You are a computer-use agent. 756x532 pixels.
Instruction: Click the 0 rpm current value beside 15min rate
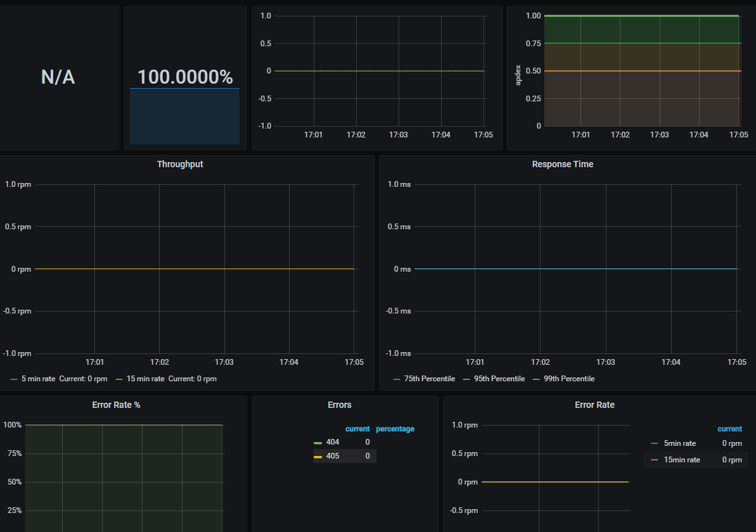pyautogui.click(x=732, y=460)
